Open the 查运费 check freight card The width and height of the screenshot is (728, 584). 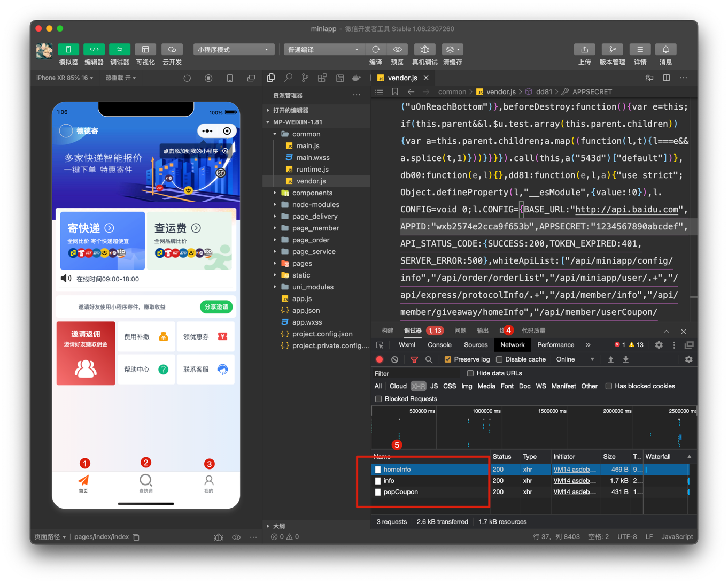(191, 241)
